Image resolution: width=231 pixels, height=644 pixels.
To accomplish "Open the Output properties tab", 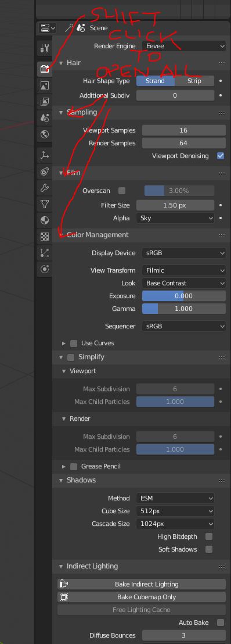I will pyautogui.click(x=45, y=85).
